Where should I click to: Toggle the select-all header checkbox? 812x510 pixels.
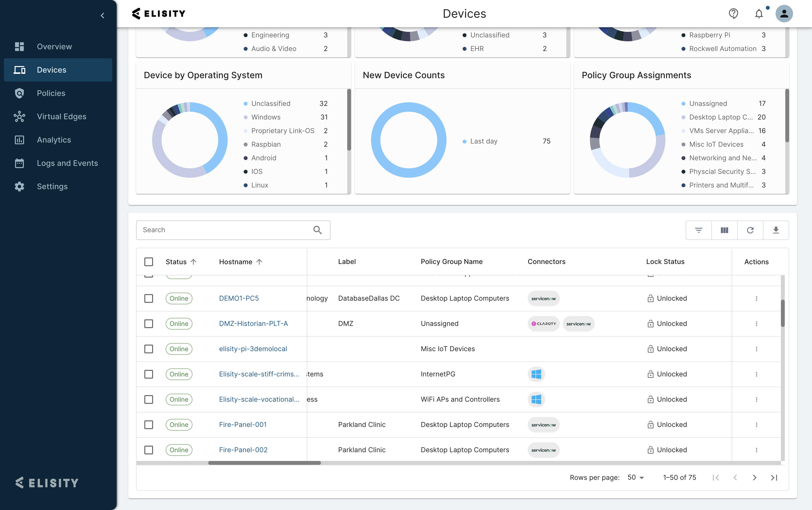[149, 262]
